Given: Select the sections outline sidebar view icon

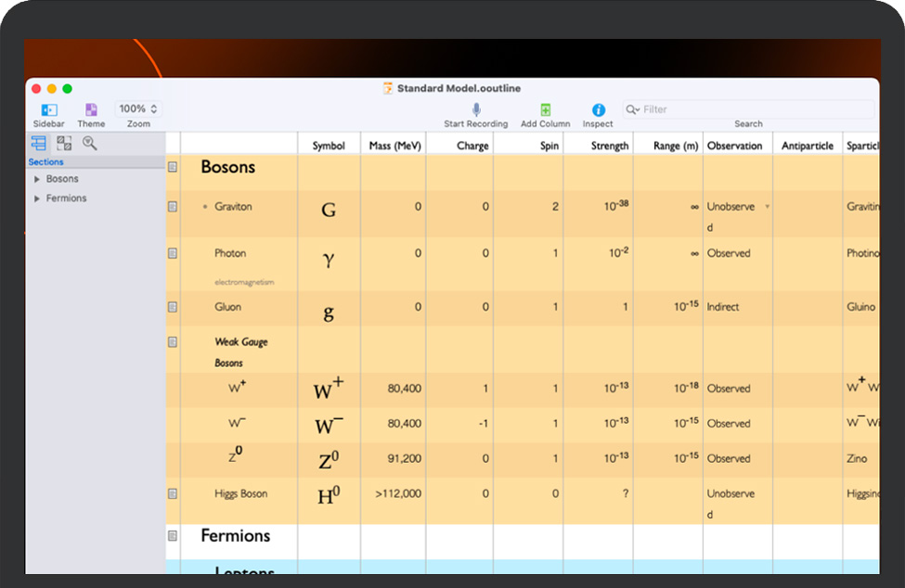Looking at the screenshot, I should [38, 143].
